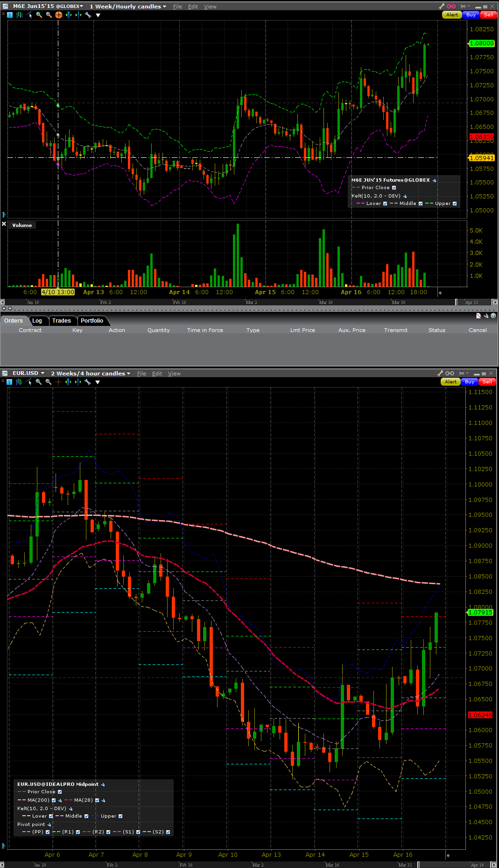The height and width of the screenshot is (868, 499).
Task: Expand the EUR.USD toolbar overflow arrow
Action: click(98, 382)
